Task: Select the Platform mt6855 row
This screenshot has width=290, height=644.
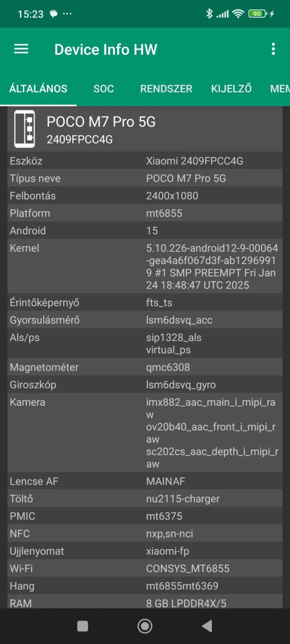Action: pos(145,213)
